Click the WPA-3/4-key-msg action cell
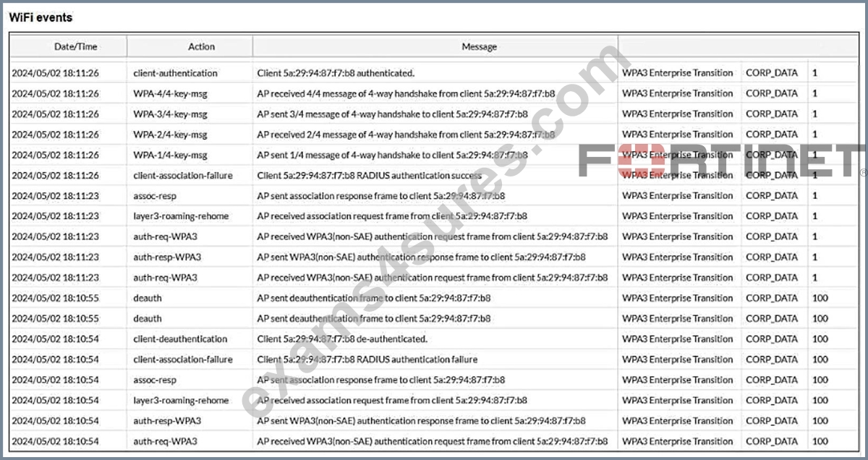Viewport: 868px width, 460px height. (170, 114)
